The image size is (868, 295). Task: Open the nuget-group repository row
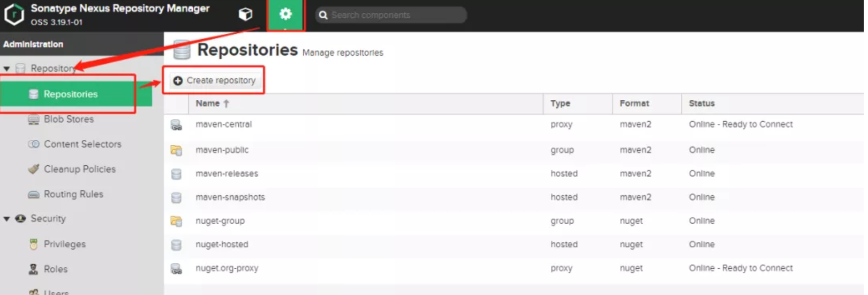pyautogui.click(x=514, y=221)
